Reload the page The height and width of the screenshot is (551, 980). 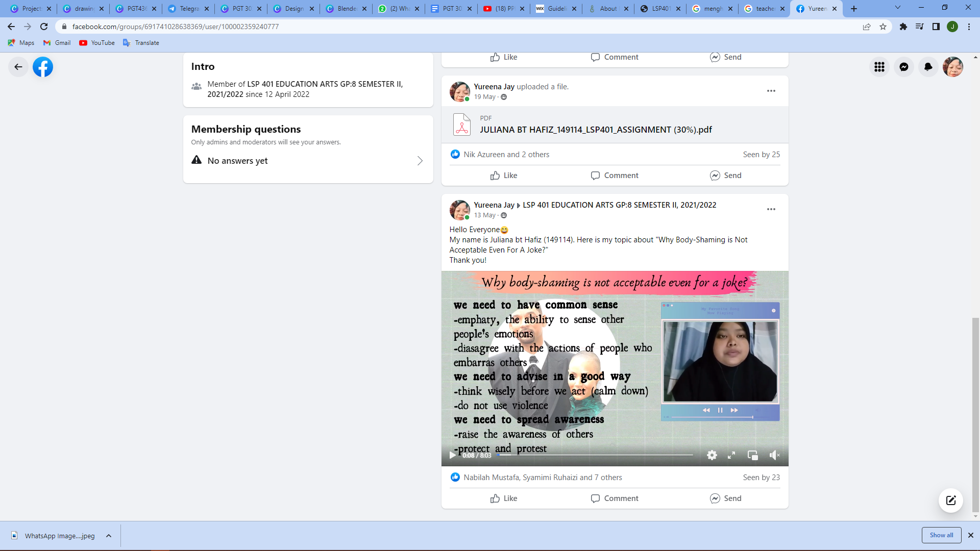point(44,27)
